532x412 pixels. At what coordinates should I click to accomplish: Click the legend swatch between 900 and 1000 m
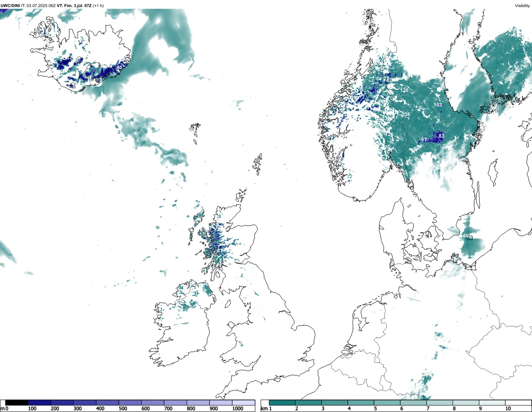pyautogui.click(x=221, y=402)
